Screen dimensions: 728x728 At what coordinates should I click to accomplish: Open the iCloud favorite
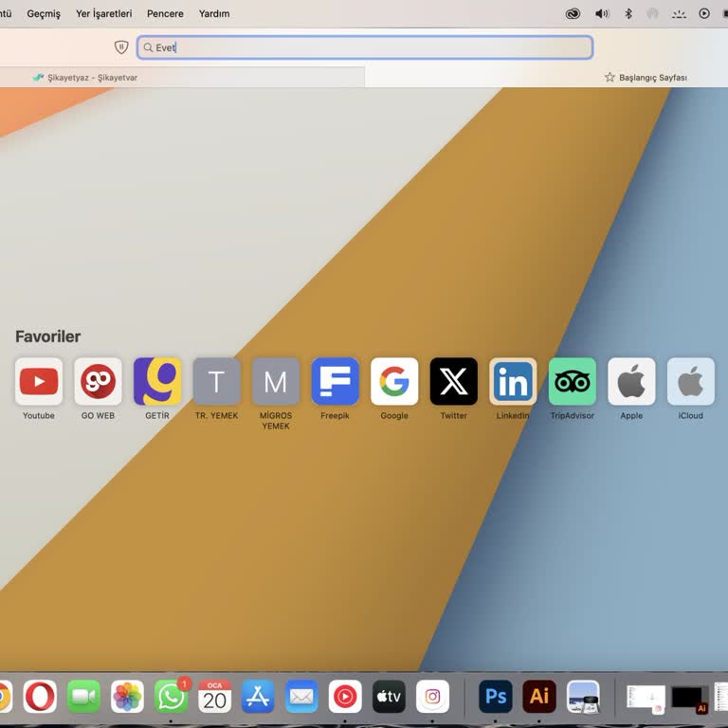point(691,381)
